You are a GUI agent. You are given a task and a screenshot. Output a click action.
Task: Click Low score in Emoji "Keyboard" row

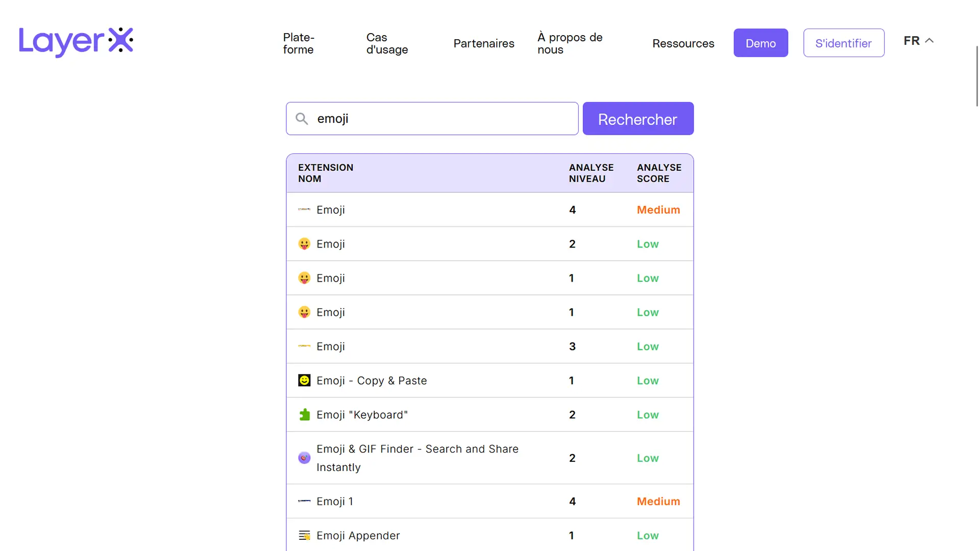pos(648,415)
